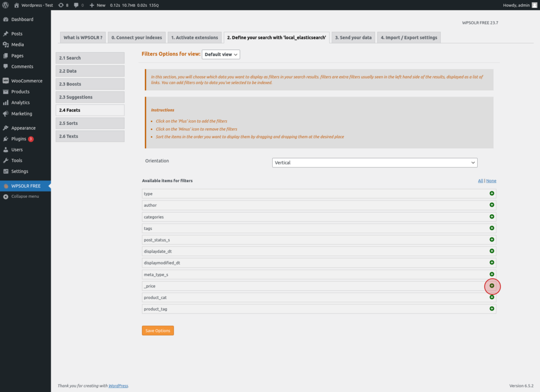Select the 'categories' filter row text
The image size is (540, 392).
pyautogui.click(x=153, y=217)
